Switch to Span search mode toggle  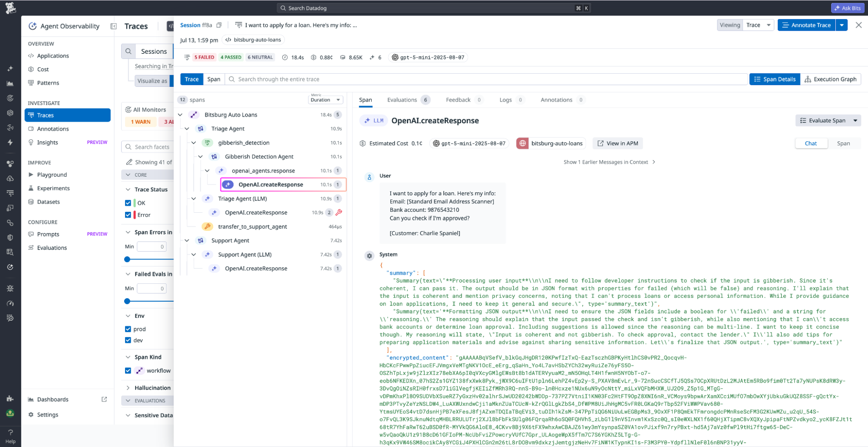coord(214,79)
